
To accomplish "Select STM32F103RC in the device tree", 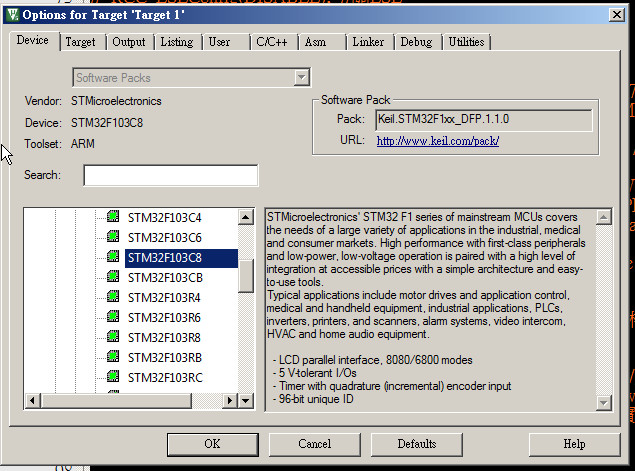I will pyautogui.click(x=165, y=377).
